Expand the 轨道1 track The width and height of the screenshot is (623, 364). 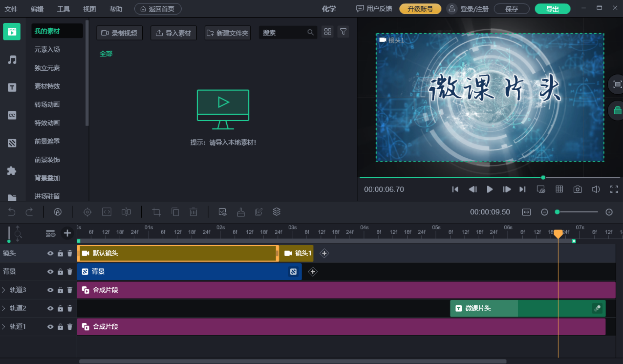click(x=3, y=326)
